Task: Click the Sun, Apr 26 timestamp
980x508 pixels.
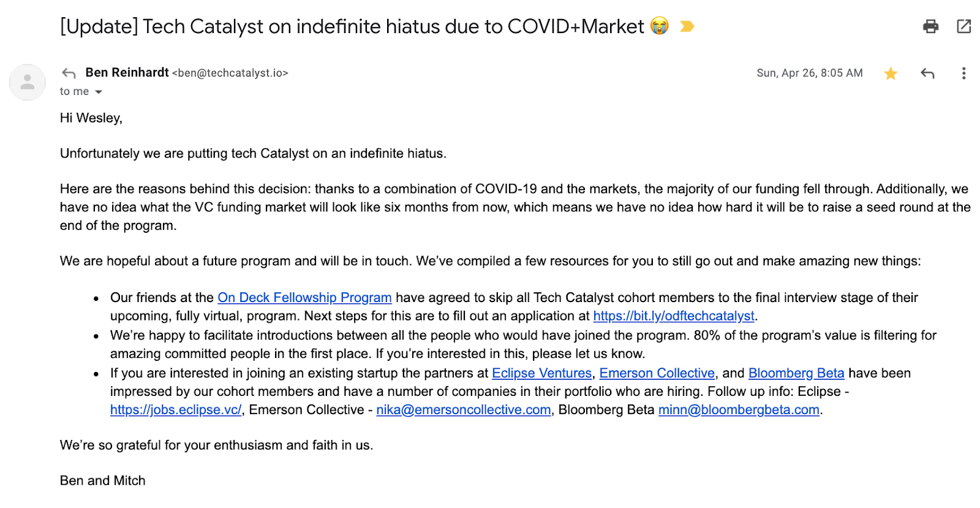Action: pyautogui.click(x=810, y=74)
